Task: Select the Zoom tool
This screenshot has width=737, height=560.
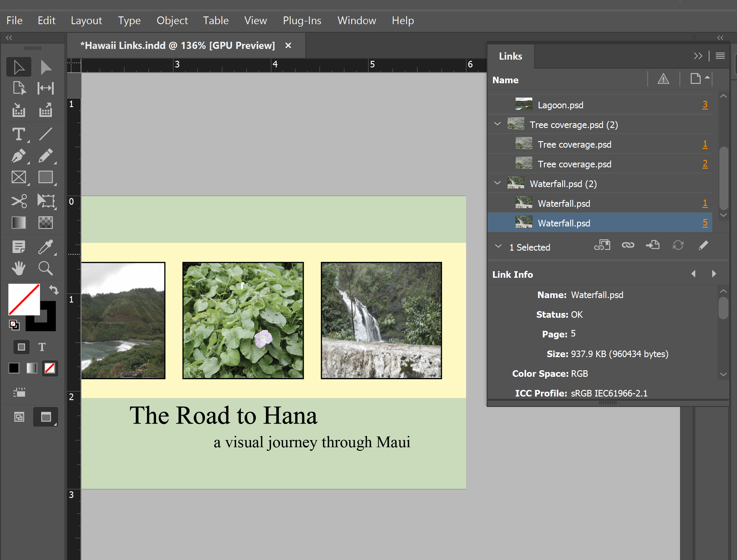Action: click(46, 268)
